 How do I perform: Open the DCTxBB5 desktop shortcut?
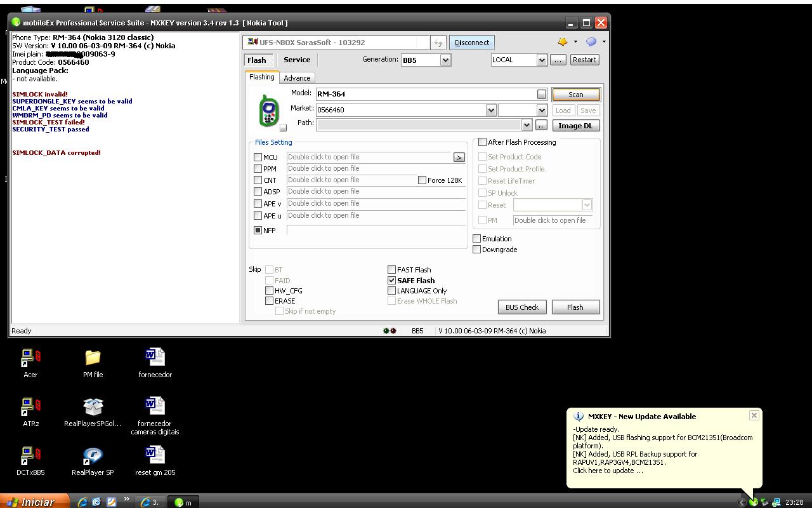pyautogui.click(x=30, y=461)
